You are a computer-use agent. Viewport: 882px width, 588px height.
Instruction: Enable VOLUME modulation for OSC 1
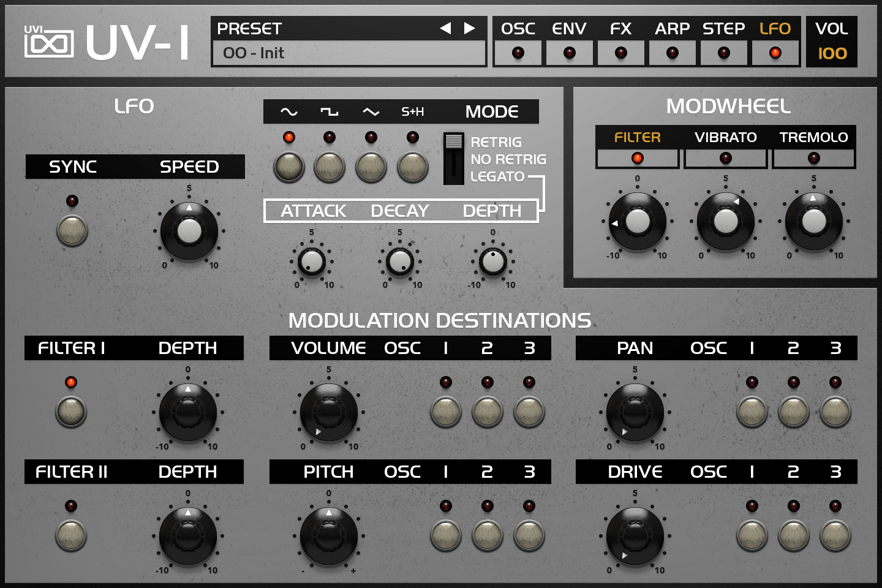point(446,412)
